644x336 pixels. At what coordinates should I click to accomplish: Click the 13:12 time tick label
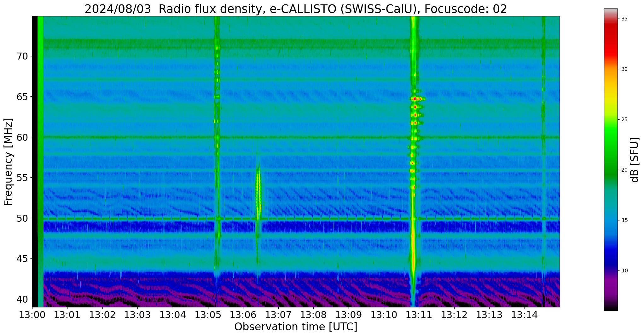pos(454,315)
